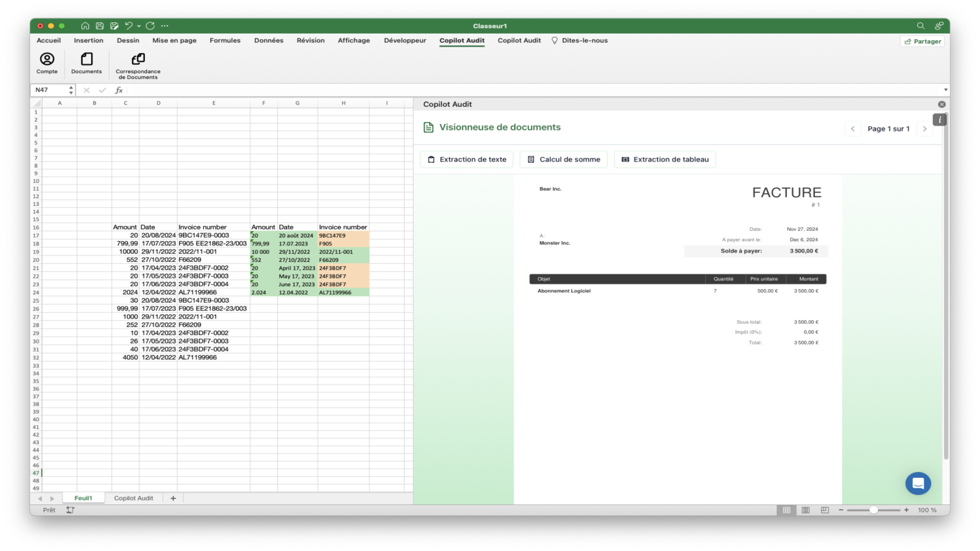
Task: Open search with the magnifier icon
Action: tap(920, 26)
